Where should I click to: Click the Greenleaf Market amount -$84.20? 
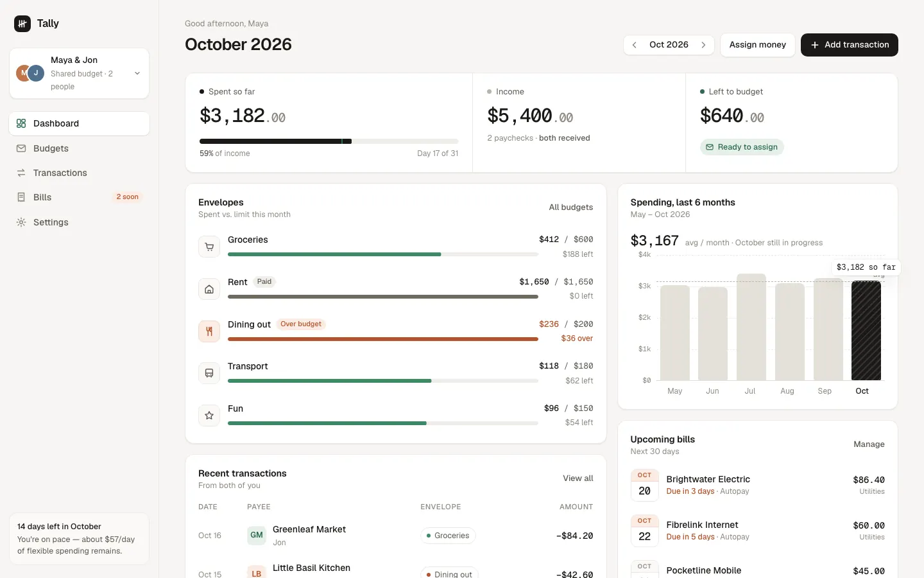coord(575,536)
